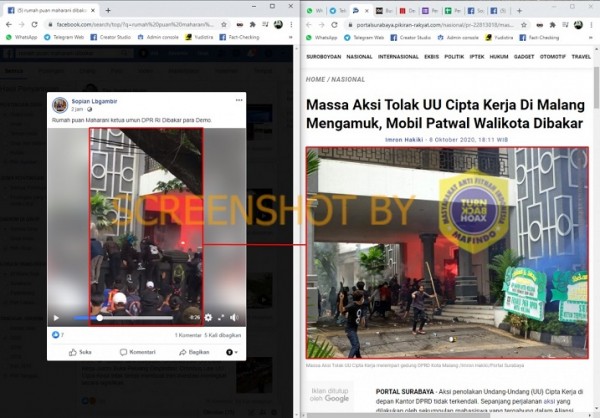Toggle fullscreen on the Facebook video
The width and height of the screenshot is (600, 418).
[x=222, y=318]
